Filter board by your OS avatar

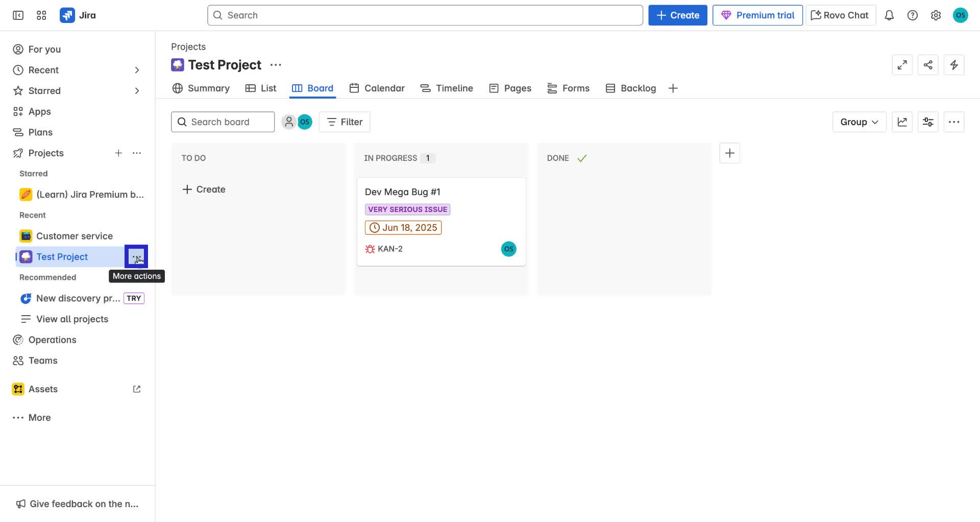305,122
